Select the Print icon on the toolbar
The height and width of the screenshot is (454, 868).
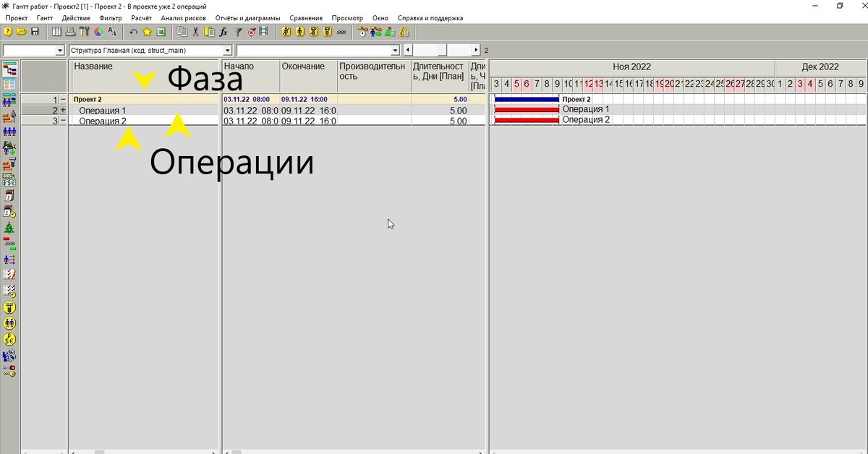pyautogui.click(x=70, y=32)
